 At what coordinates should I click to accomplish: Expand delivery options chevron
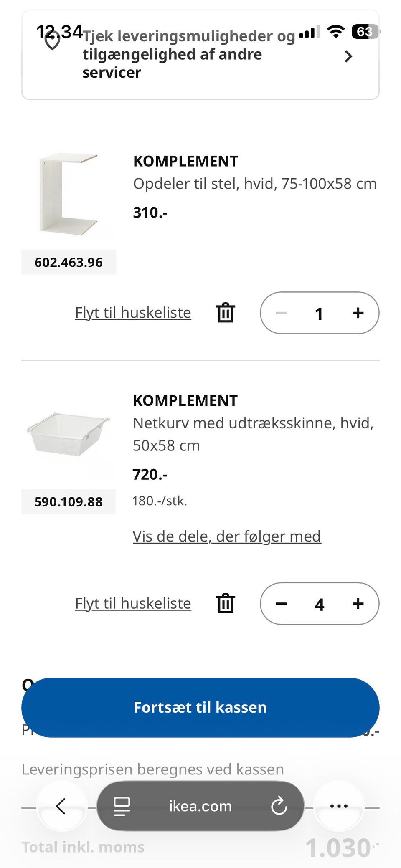348,56
